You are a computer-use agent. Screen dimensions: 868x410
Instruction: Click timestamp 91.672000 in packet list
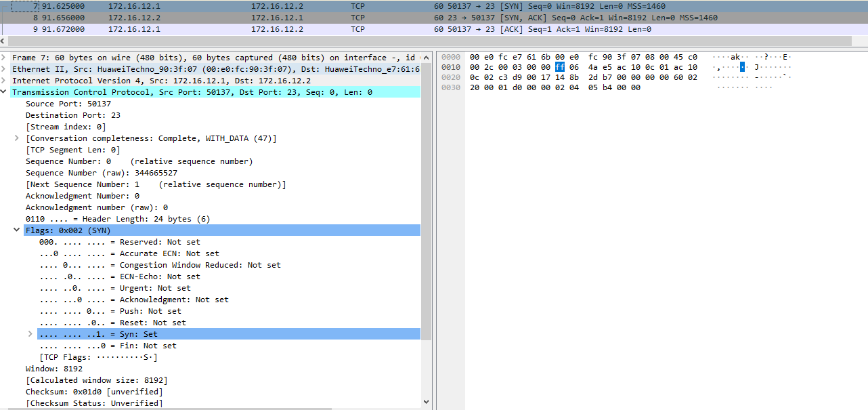coord(63,29)
